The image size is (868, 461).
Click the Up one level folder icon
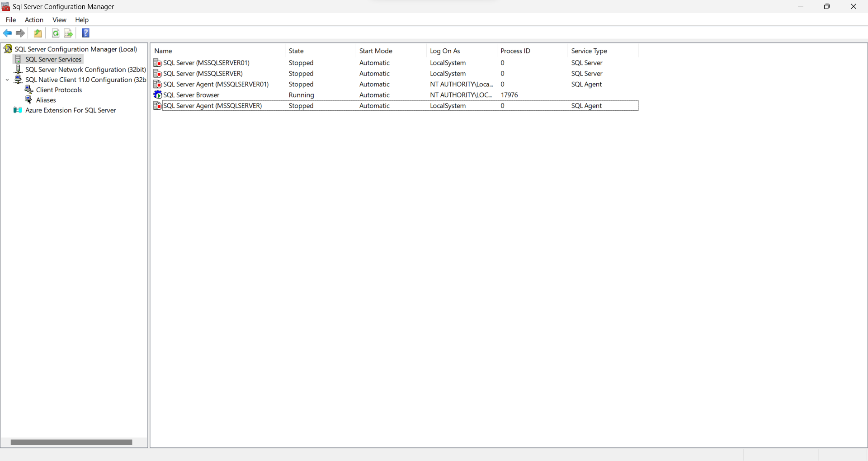[38, 33]
